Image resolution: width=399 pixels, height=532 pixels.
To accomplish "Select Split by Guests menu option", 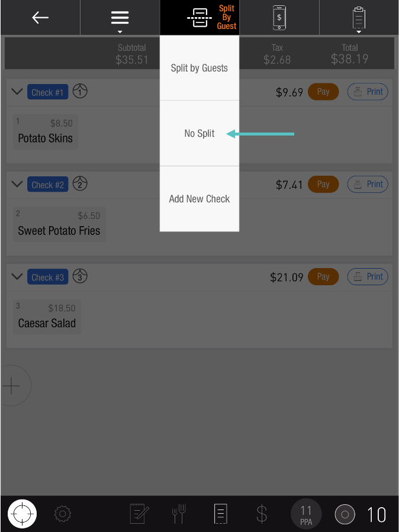I will 199,68.
